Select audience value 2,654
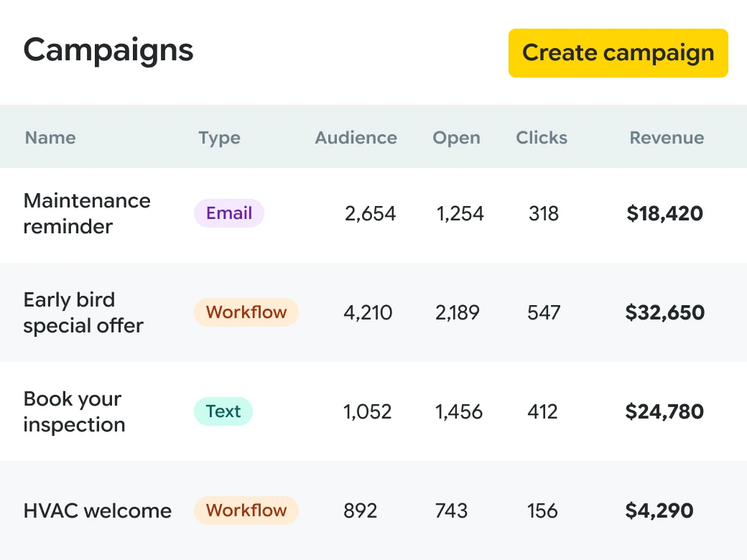This screenshot has width=747, height=560. coord(370,213)
